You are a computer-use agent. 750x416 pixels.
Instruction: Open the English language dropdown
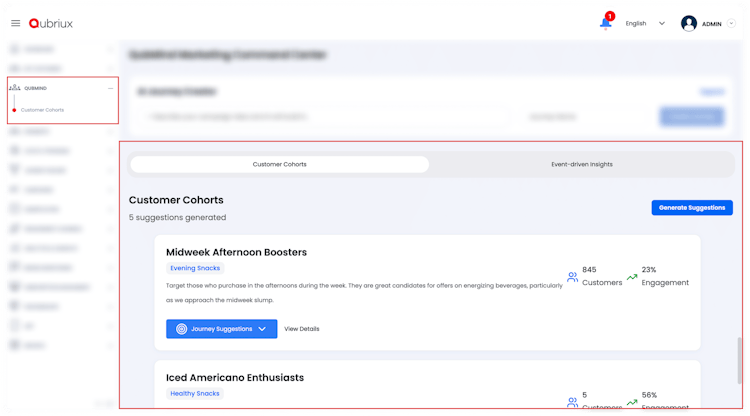coord(645,23)
